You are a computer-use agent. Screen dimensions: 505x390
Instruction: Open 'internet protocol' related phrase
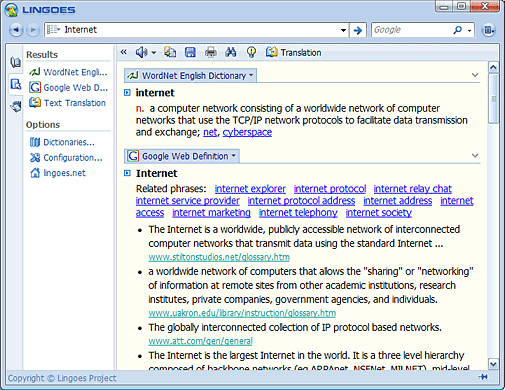(x=330, y=189)
